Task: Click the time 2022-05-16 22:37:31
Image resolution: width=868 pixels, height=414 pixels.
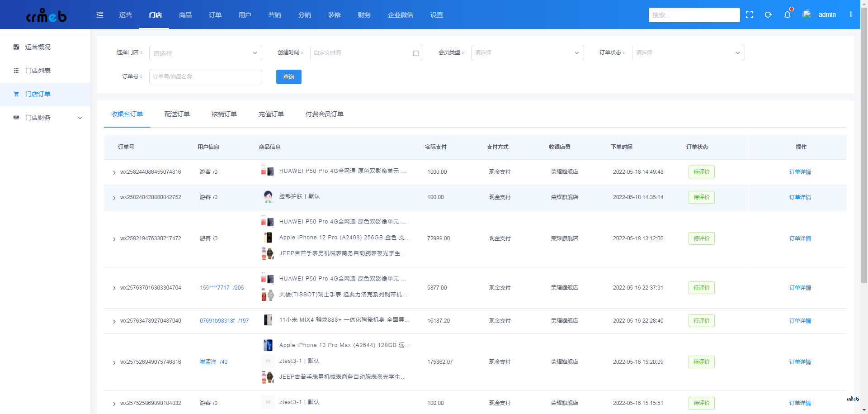Action: (638, 288)
